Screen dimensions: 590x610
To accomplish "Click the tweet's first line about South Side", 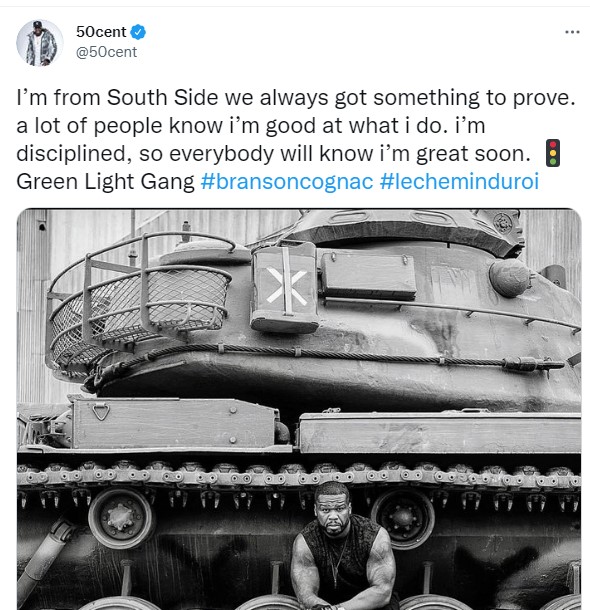I will pyautogui.click(x=296, y=97).
